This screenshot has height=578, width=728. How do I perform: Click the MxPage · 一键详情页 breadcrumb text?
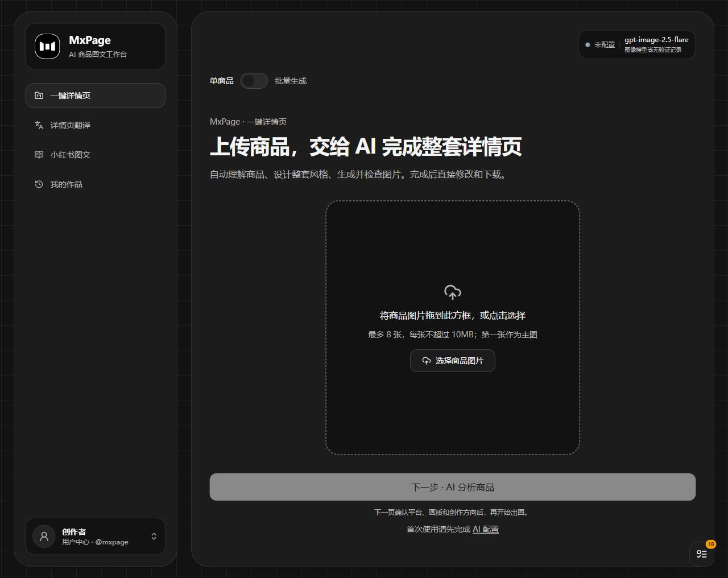click(248, 122)
